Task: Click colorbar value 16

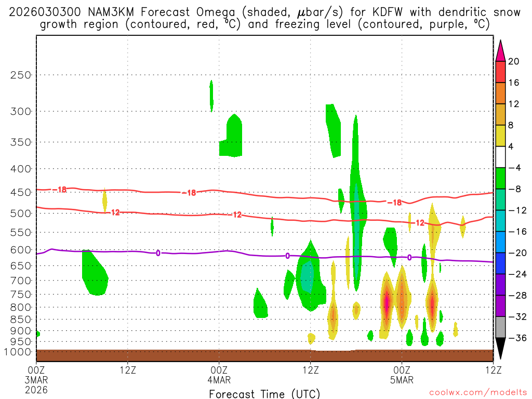Action: [x=514, y=83]
